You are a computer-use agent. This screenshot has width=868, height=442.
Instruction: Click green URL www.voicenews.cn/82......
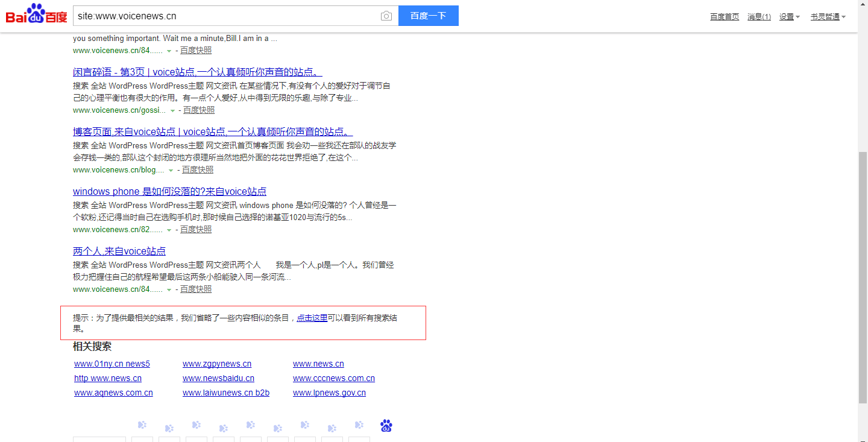click(118, 230)
